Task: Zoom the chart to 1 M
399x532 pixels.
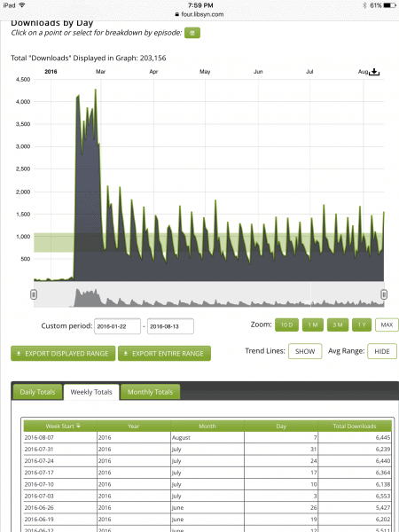Action: (x=313, y=325)
